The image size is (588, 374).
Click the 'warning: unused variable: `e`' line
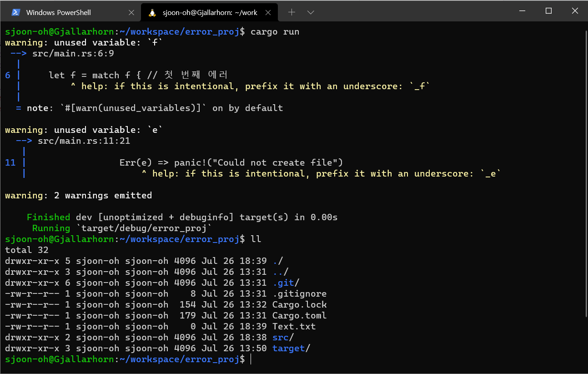[84, 130]
